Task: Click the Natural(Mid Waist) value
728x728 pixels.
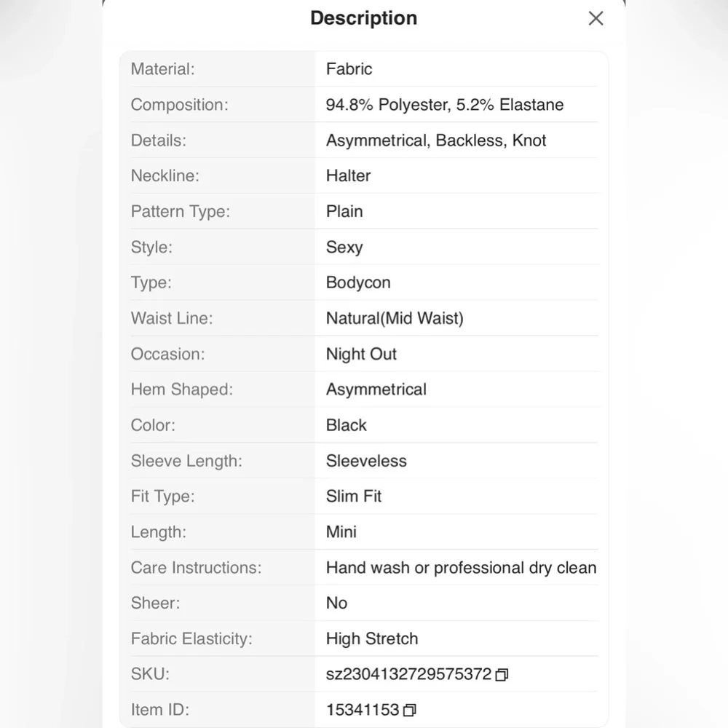Action: pos(395,318)
